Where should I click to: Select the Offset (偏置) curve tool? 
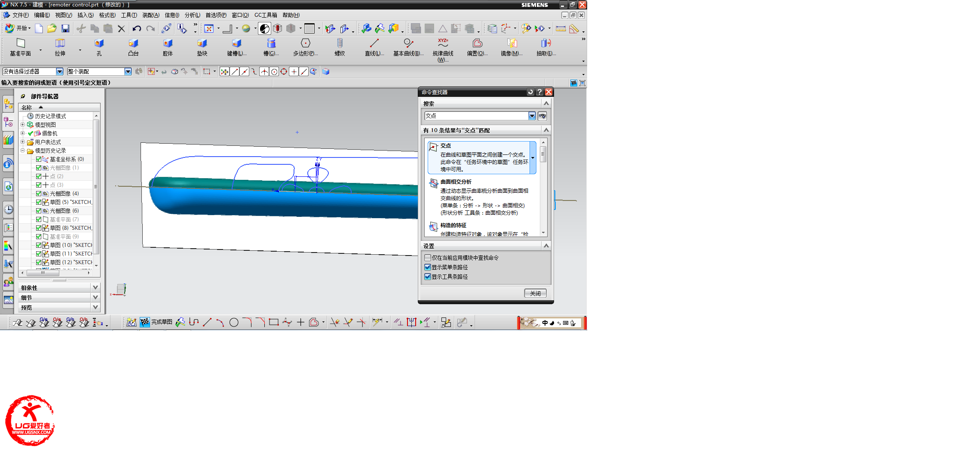(x=477, y=47)
